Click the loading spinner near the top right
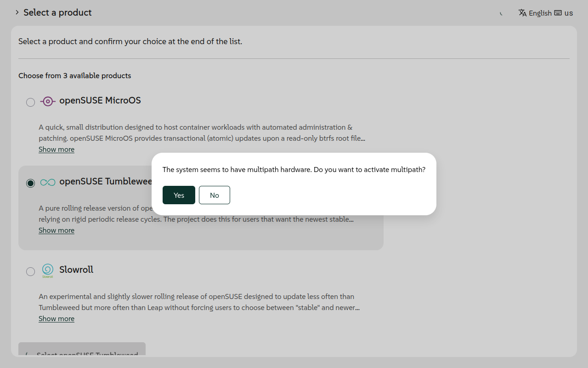Viewport: 588px width, 368px height. pos(501,13)
